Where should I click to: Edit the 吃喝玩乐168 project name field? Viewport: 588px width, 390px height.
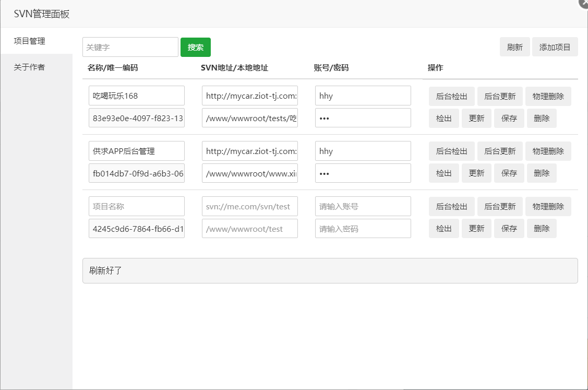pos(137,96)
